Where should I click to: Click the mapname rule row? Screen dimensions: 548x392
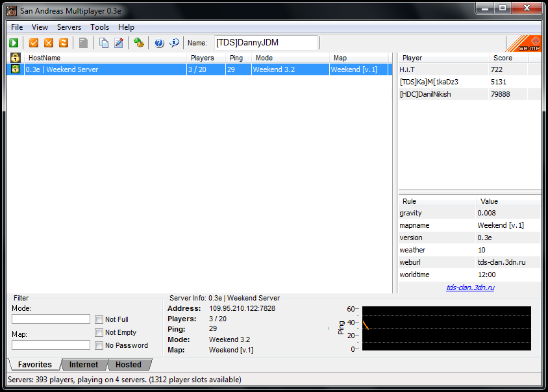click(469, 225)
